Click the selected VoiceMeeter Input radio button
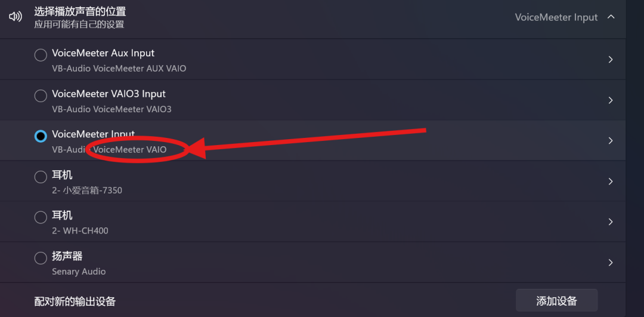 (x=41, y=136)
